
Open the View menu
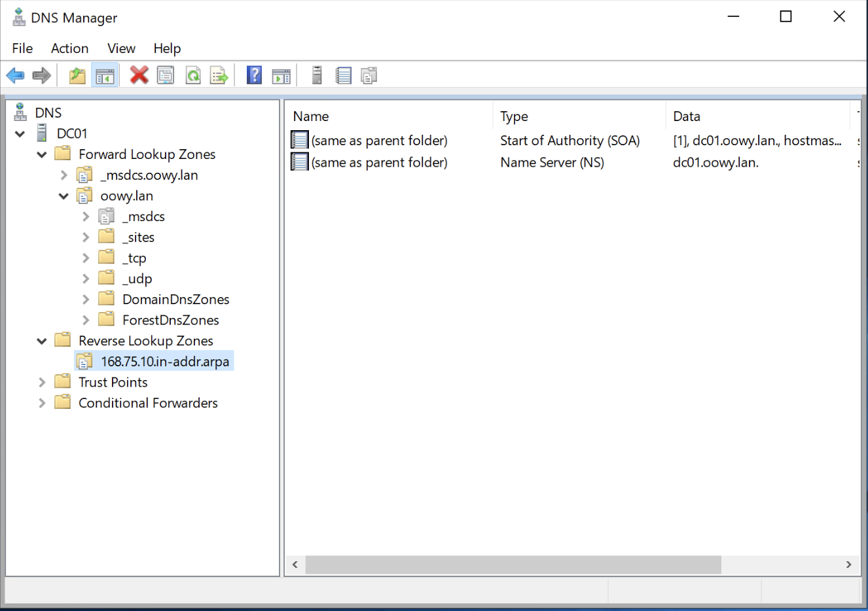(x=121, y=48)
